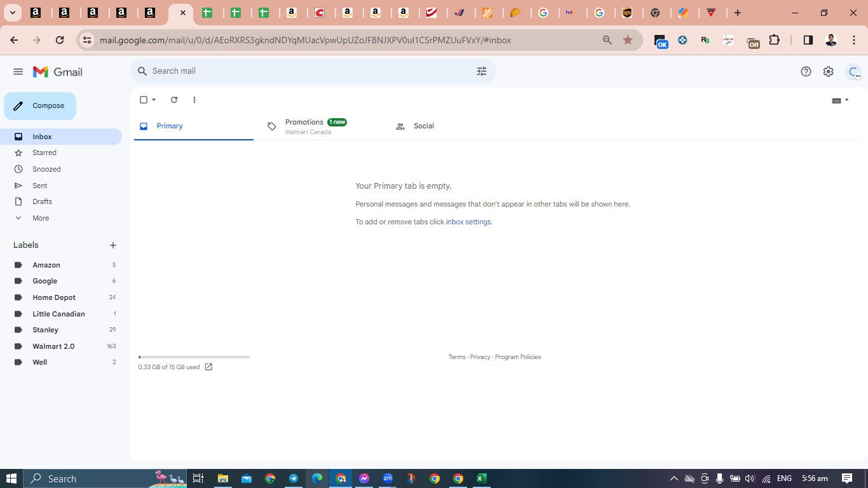This screenshot has width=868, height=488.
Task: Switch to the Home Depot browser tab
Action: (488, 13)
